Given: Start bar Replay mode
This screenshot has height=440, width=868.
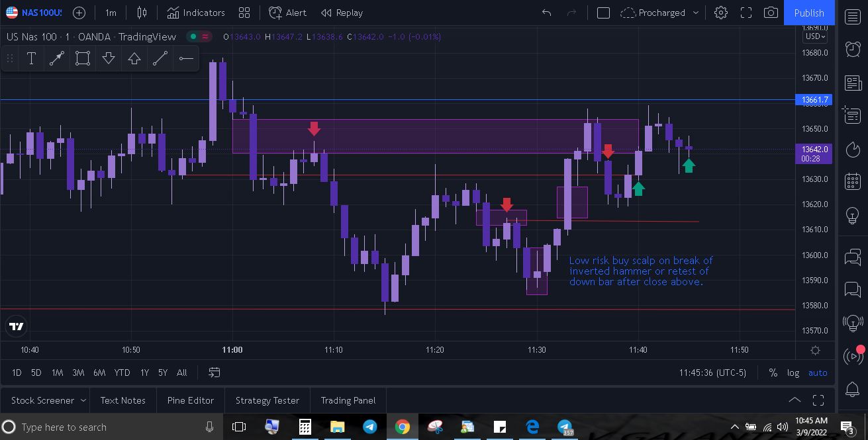Looking at the screenshot, I should (x=342, y=13).
